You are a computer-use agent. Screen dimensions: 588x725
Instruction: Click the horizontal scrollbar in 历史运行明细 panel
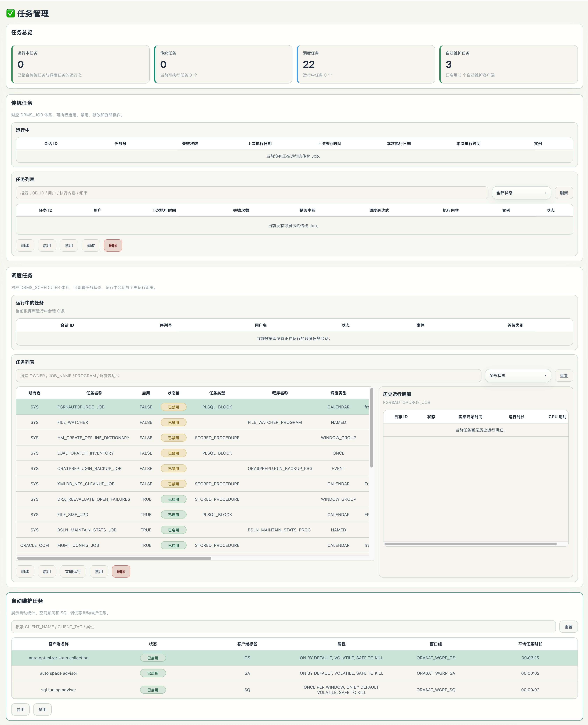470,544
